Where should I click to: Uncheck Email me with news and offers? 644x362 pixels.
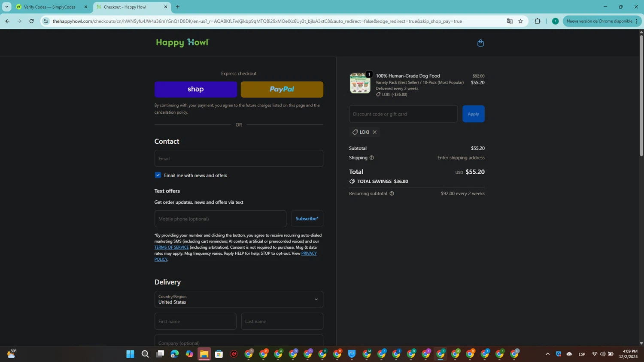(158, 175)
